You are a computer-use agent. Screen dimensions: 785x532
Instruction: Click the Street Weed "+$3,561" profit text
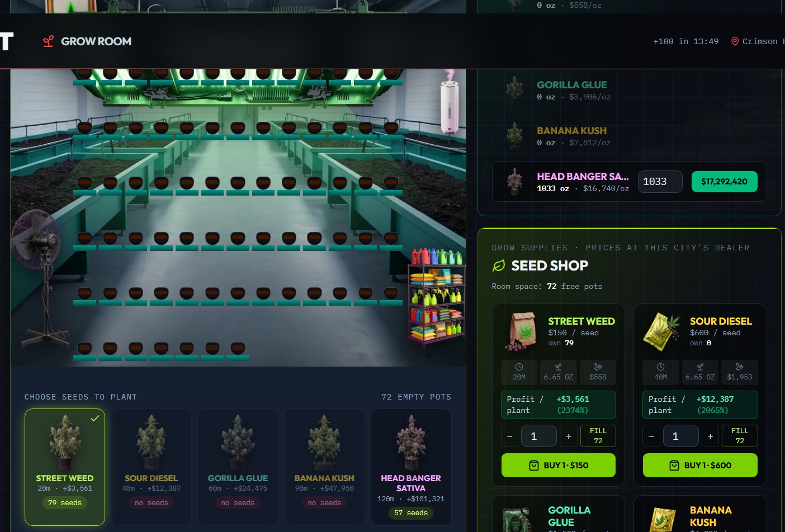tap(573, 399)
